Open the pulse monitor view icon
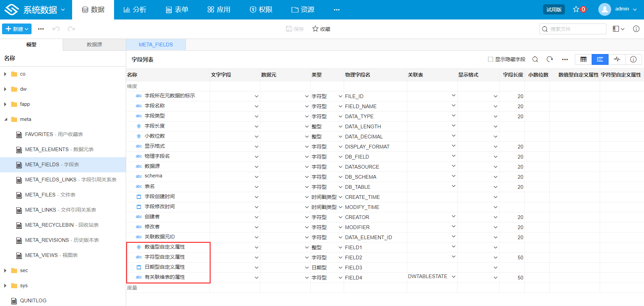The image size is (644, 306). point(617,59)
